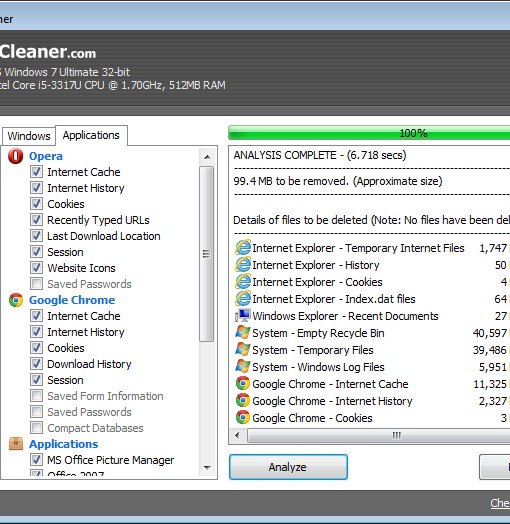
Task: Click the Google Chrome icon in left tree
Action: (x=16, y=300)
